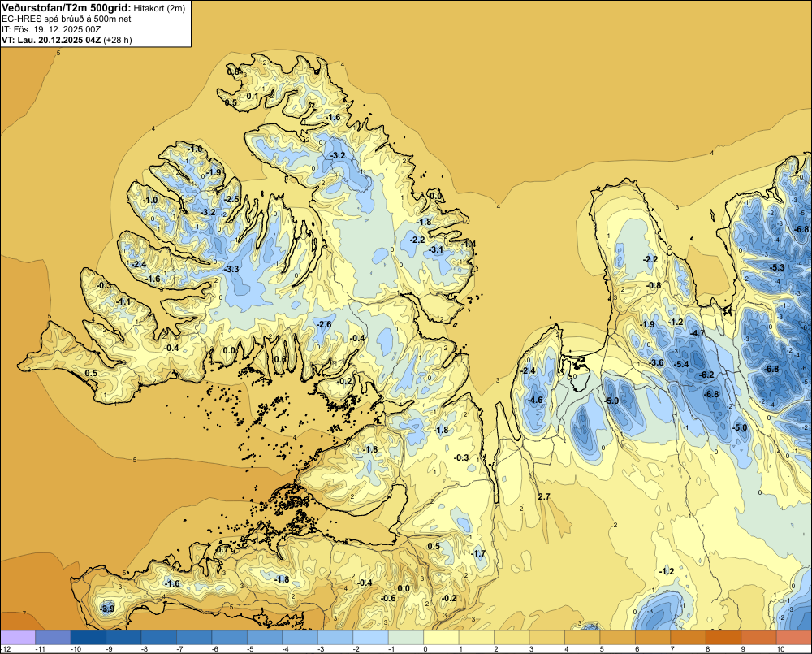812x654 pixels.
Task: Select the -5.0 temperature label
Action: click(740, 427)
